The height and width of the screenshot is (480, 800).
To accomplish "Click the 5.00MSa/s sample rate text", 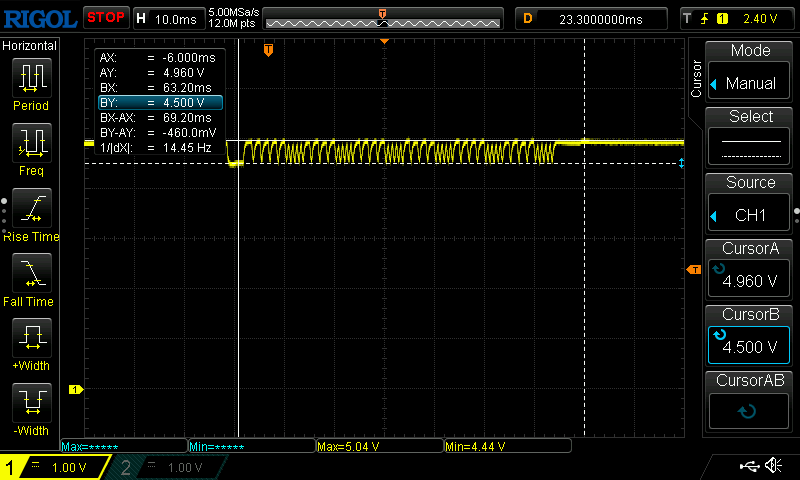I will [234, 12].
